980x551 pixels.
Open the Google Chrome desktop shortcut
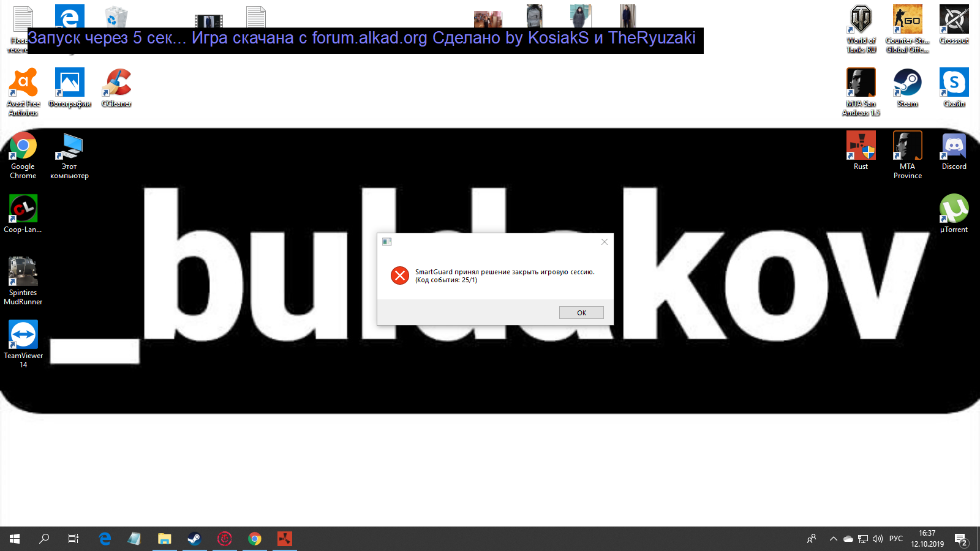click(23, 147)
